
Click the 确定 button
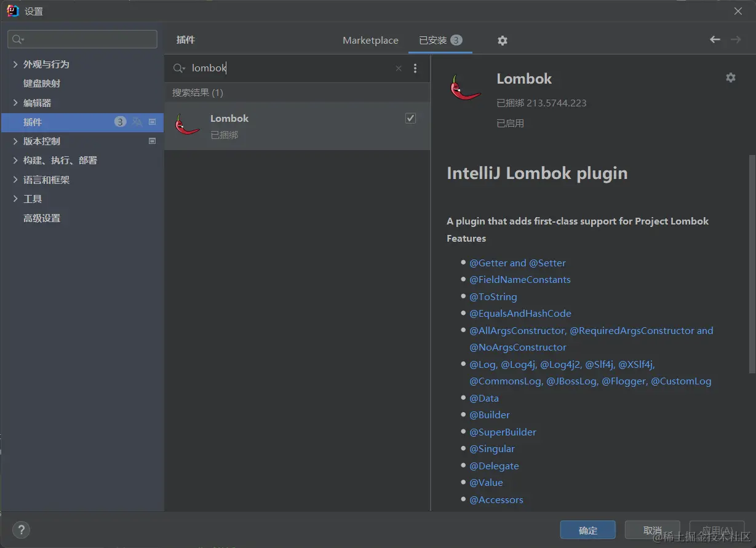pos(587,530)
